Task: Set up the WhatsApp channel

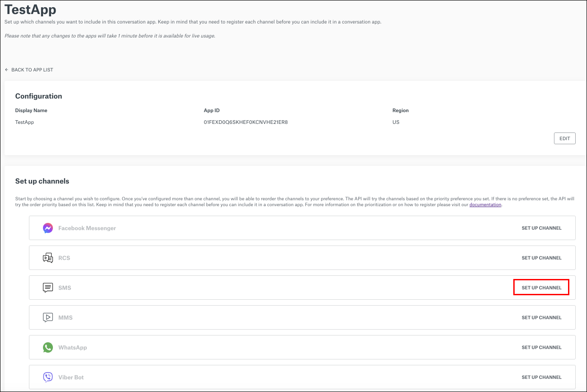Action: coord(541,347)
